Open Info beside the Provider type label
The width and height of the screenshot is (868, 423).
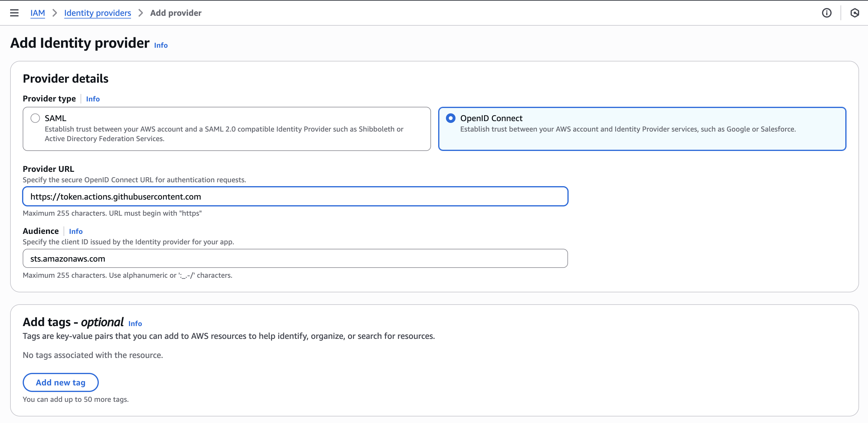pyautogui.click(x=93, y=99)
